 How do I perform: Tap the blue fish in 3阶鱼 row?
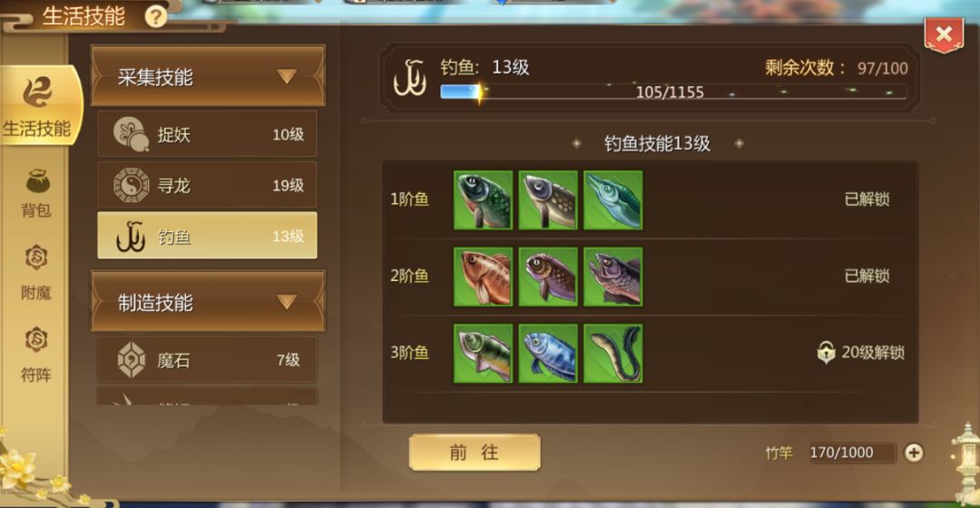pyautogui.click(x=548, y=353)
